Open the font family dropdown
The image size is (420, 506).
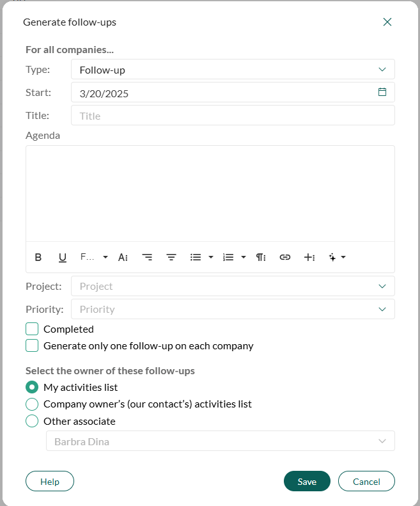tap(94, 257)
